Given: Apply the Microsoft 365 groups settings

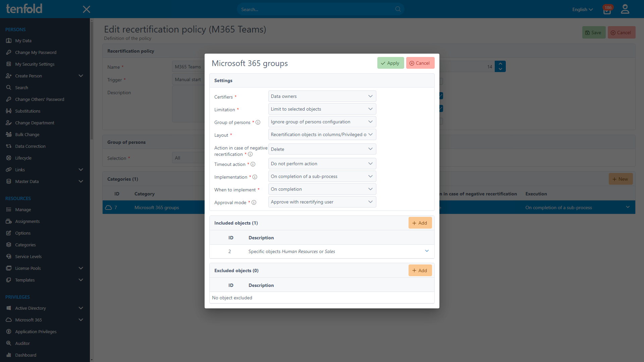Looking at the screenshot, I should click(390, 63).
